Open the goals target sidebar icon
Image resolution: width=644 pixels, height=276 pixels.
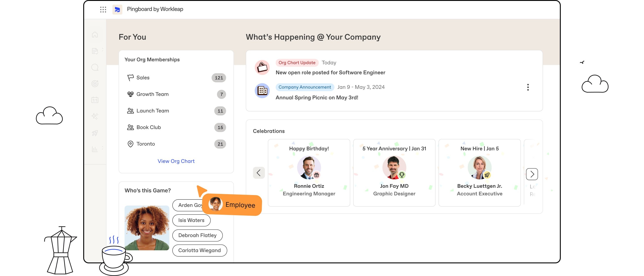click(95, 83)
